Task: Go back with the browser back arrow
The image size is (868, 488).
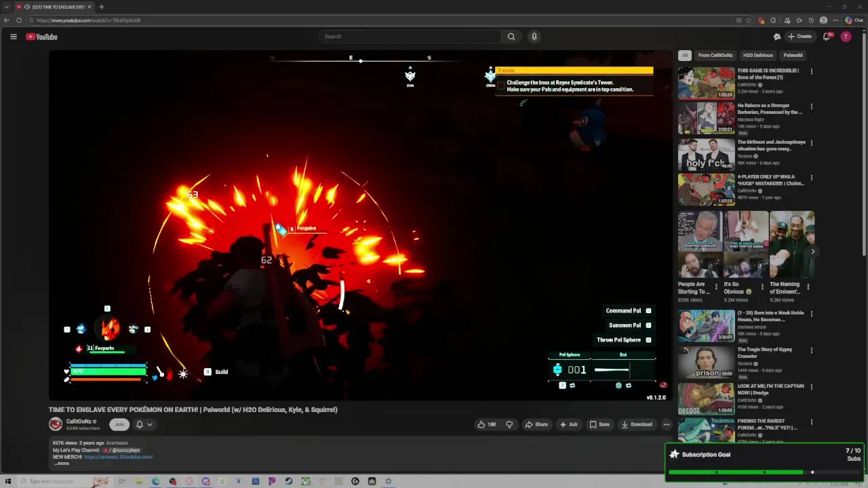Action: coord(7,20)
